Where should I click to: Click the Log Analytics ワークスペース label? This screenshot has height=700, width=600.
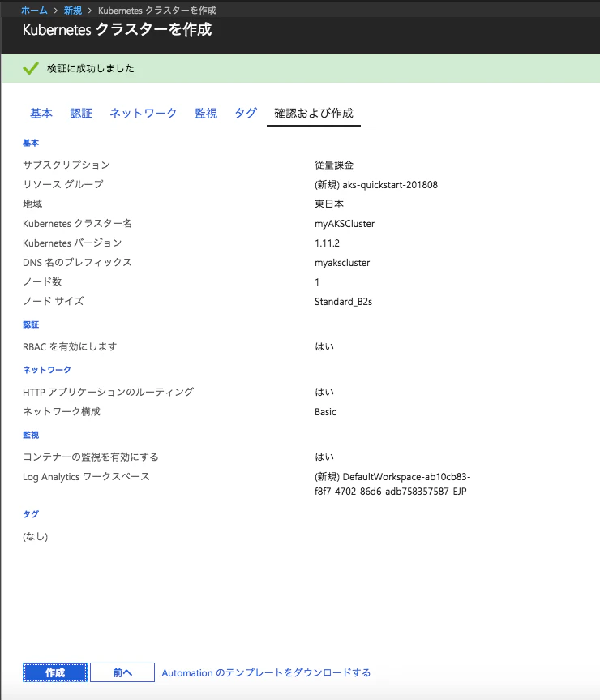[x=86, y=477]
